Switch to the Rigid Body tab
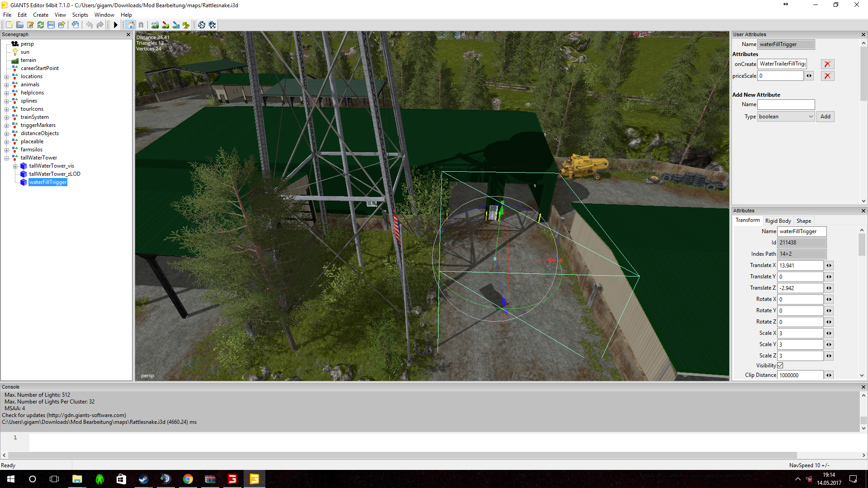This screenshot has width=868, height=488. (778, 221)
